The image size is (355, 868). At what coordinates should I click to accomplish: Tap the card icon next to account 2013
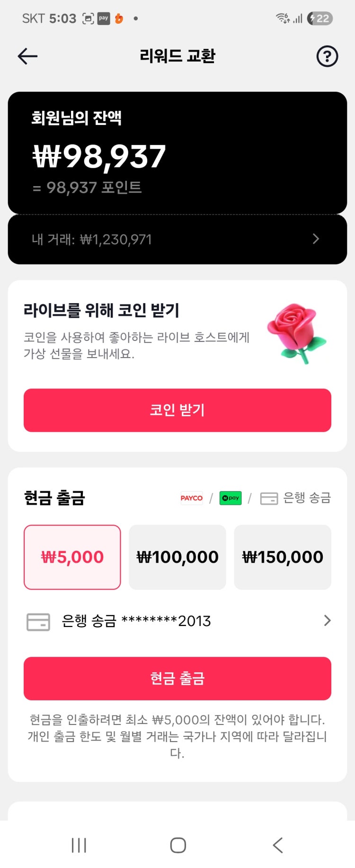38,622
